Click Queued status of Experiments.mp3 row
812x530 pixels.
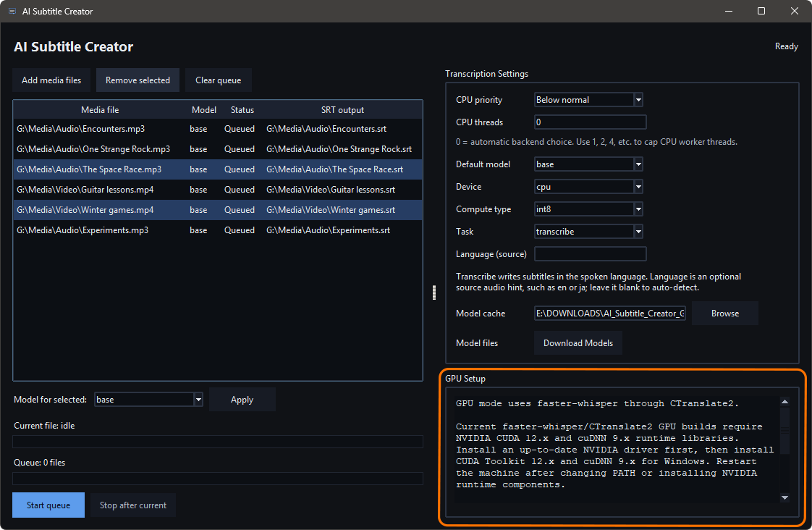pos(240,230)
